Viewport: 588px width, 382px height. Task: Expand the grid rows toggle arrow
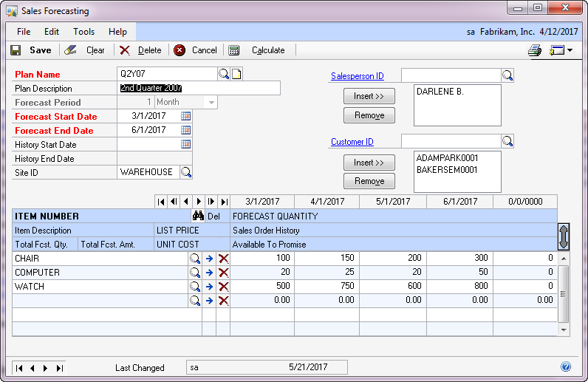564,237
